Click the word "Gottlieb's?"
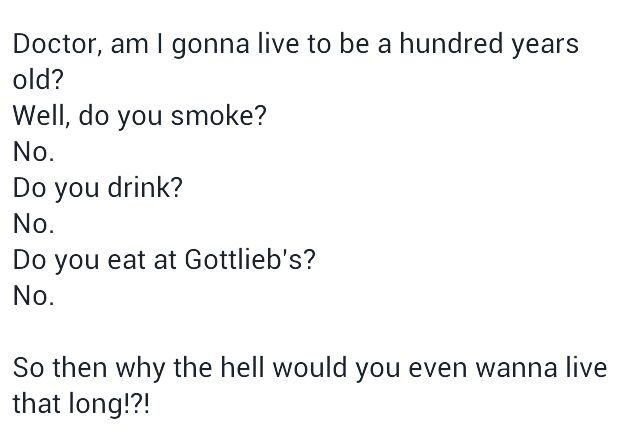Image resolution: width=640 pixels, height=434 pixels. (x=248, y=261)
